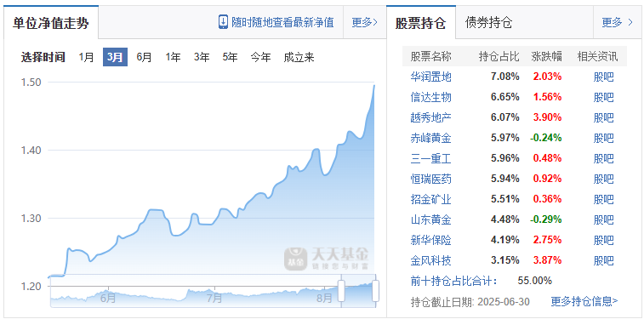
Task: Select the 成立来 time range option
Action: coord(299,57)
